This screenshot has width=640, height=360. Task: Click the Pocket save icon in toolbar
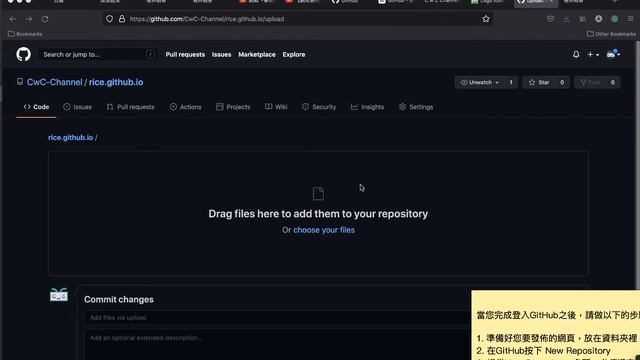tap(550, 19)
